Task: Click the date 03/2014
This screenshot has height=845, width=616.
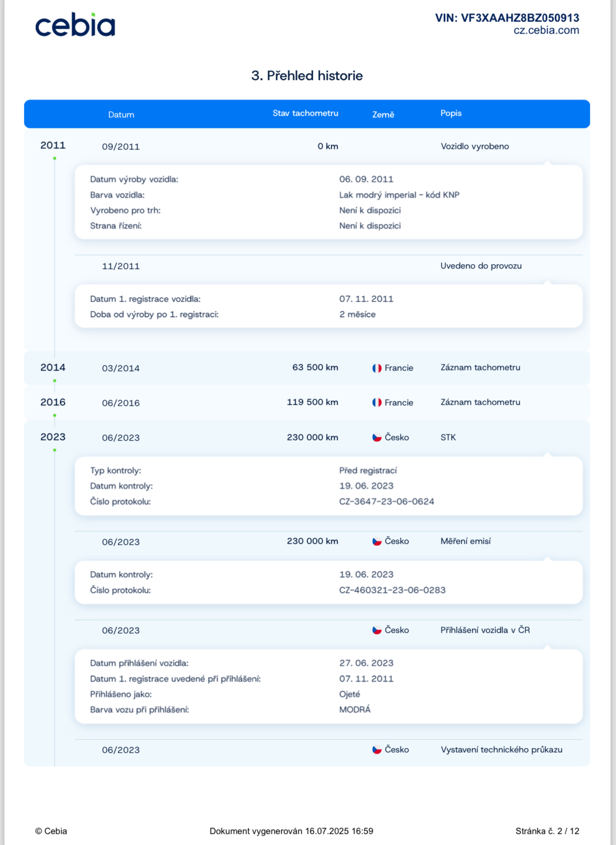Action: click(121, 369)
